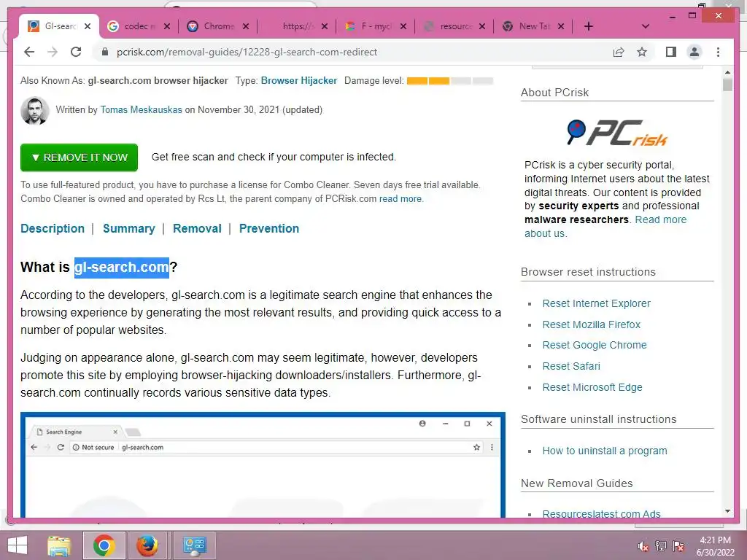The width and height of the screenshot is (747, 560).
Task: Go back to the previous page
Action: tap(29, 52)
